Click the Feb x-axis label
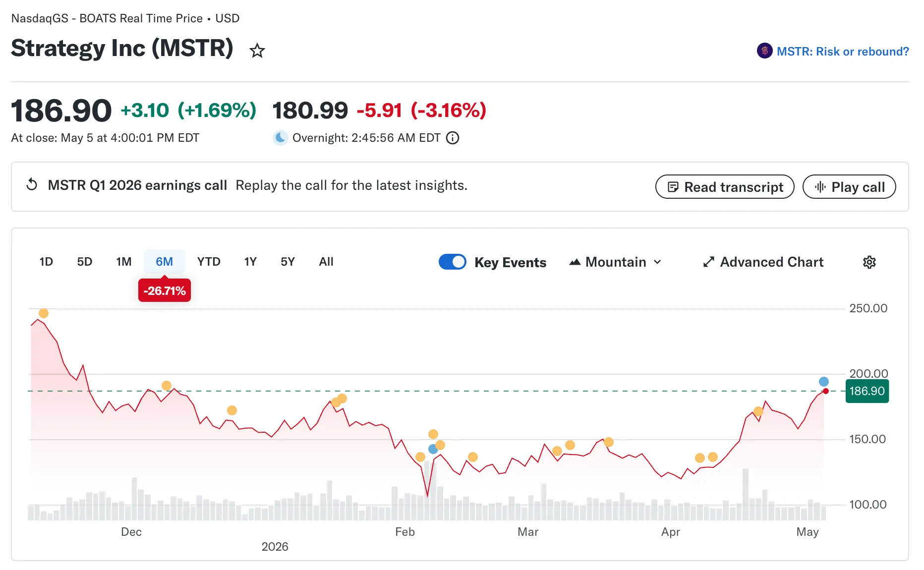Viewport: 924px width, 570px height. (x=405, y=532)
